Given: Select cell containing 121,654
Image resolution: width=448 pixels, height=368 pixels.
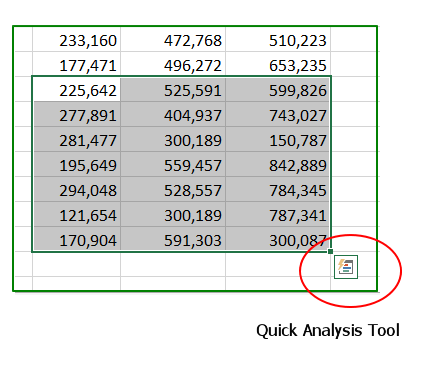Looking at the screenshot, I should pos(76,214).
